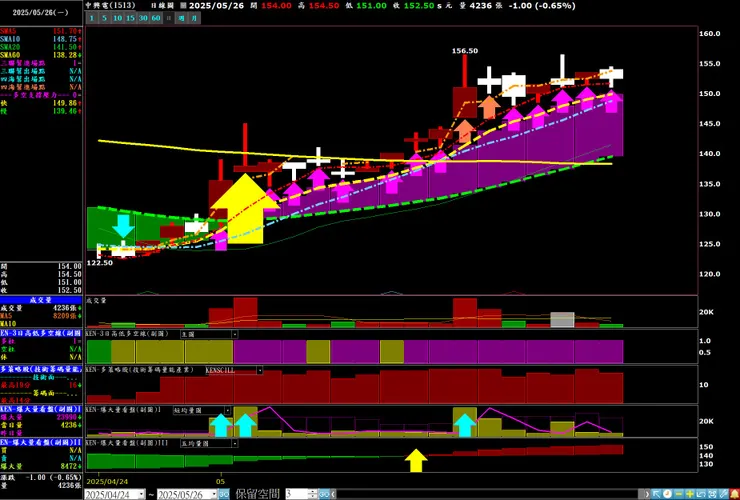Screen dimensions: 740x500
Task: Click the 漲跌 -1.00 (-0.65%) status entry
Action: coord(41,477)
